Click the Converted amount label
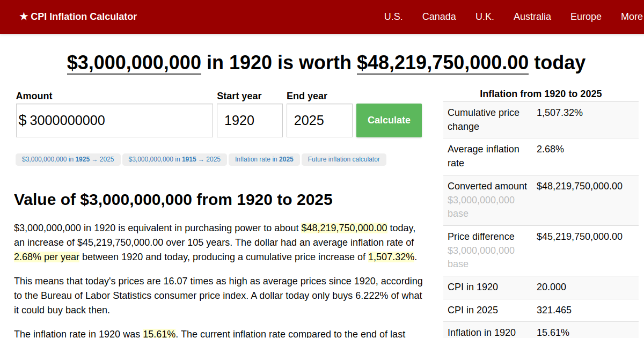 coord(487,186)
